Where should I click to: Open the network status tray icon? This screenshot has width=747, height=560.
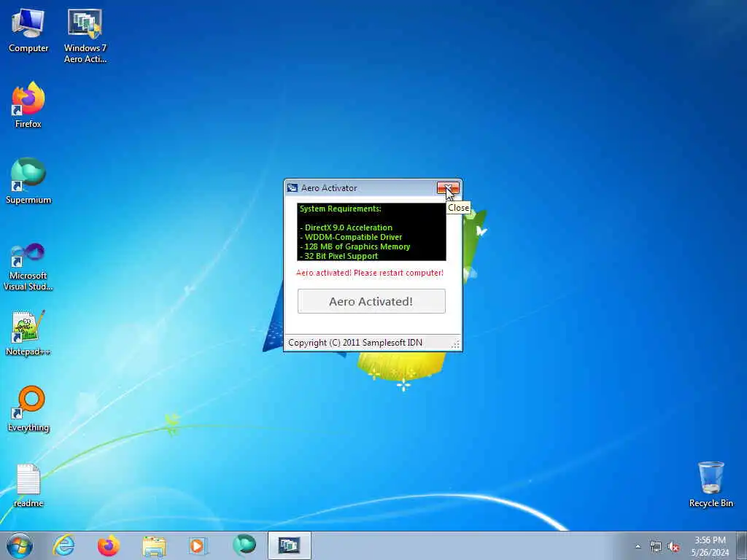656,547
